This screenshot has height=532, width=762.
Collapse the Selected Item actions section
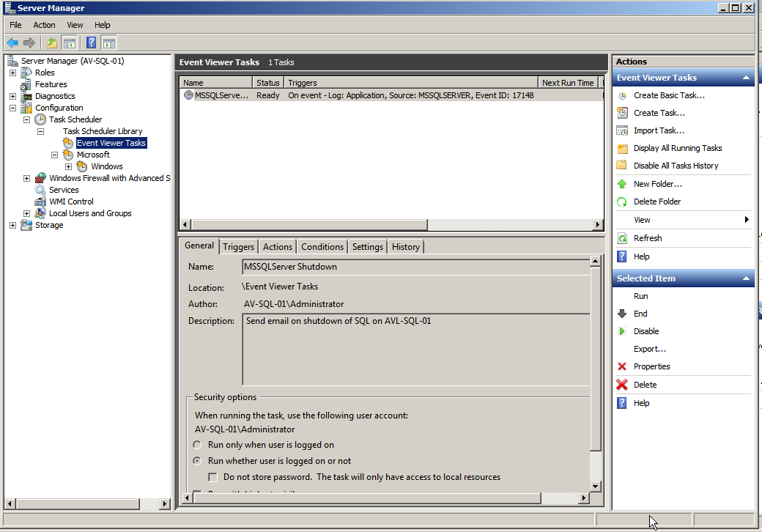coord(746,278)
